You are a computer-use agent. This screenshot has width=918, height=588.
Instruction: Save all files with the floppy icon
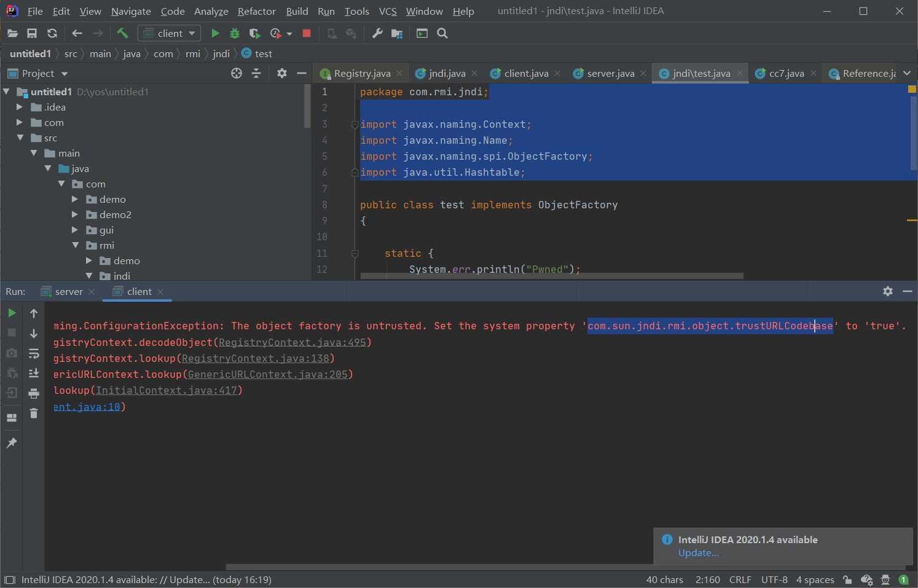[x=32, y=33]
